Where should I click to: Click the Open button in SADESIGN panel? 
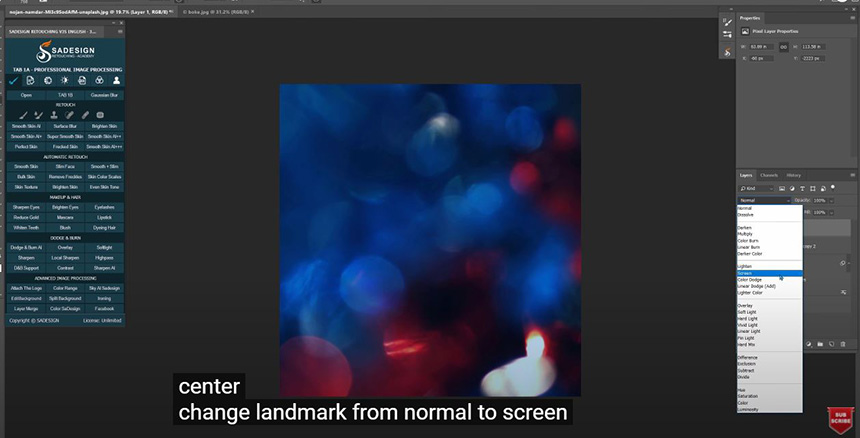click(26, 95)
